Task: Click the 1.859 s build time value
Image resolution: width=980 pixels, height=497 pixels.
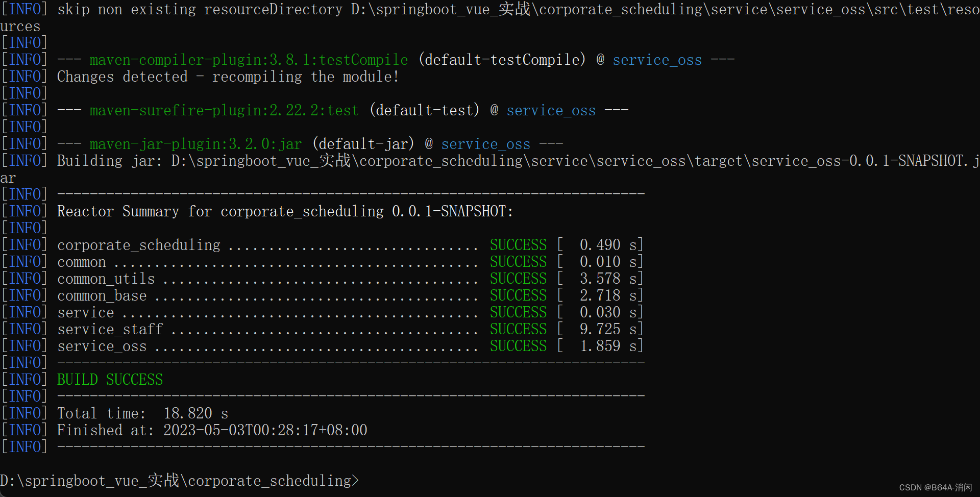Action: tap(608, 346)
